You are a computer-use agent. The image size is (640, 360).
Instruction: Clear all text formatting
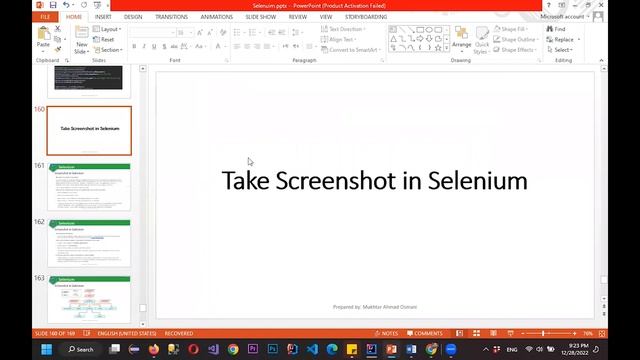click(223, 33)
